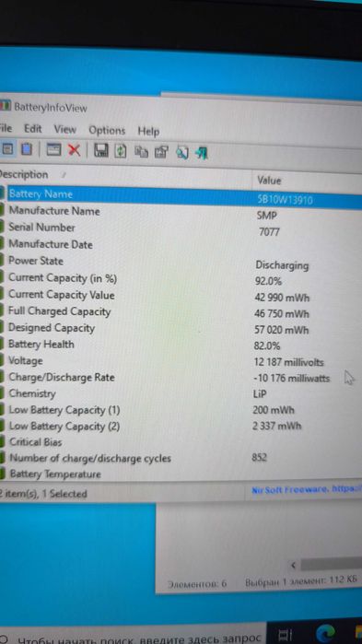This screenshot has height=644, width=362.
Task: Select the Full Charged Capacity row
Action: [181, 311]
